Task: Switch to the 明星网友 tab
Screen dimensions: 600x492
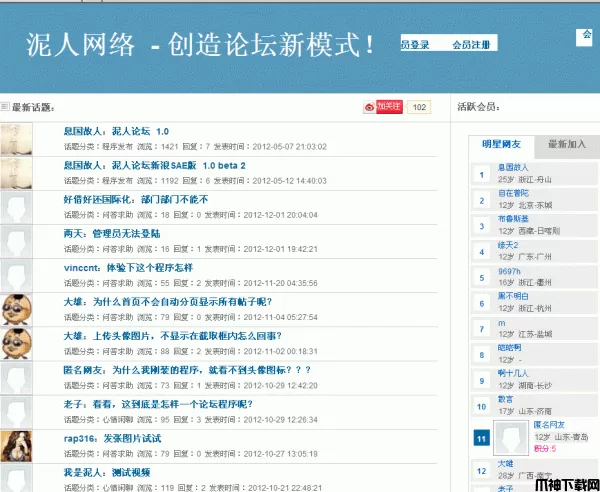Action: [501, 144]
